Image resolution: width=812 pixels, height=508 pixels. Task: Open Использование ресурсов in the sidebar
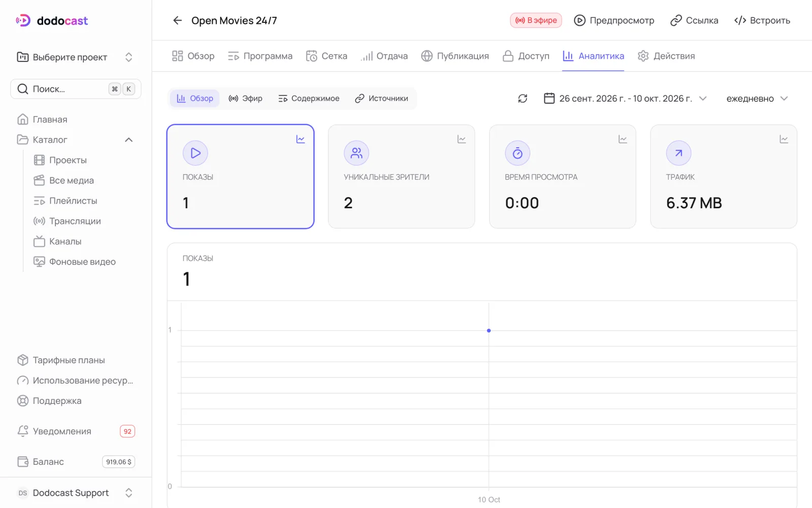click(x=76, y=380)
